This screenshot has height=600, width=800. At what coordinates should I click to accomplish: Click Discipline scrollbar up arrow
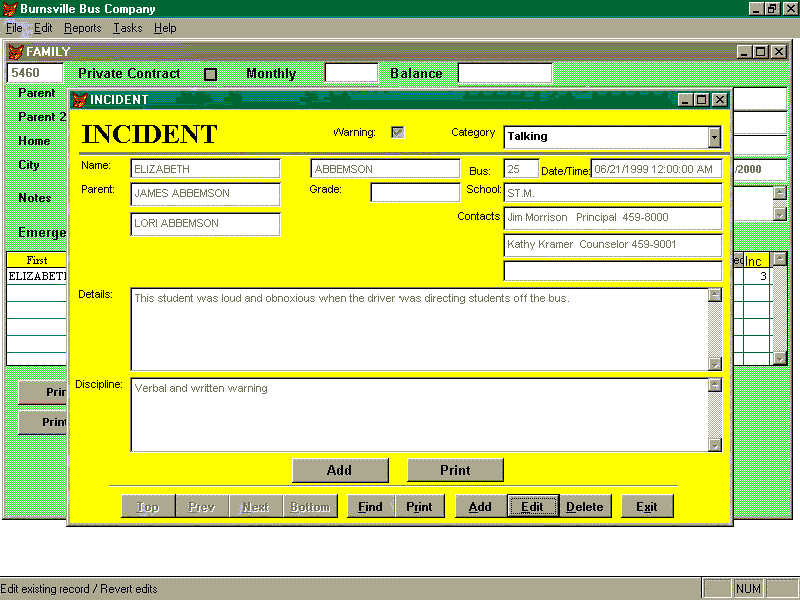click(715, 385)
